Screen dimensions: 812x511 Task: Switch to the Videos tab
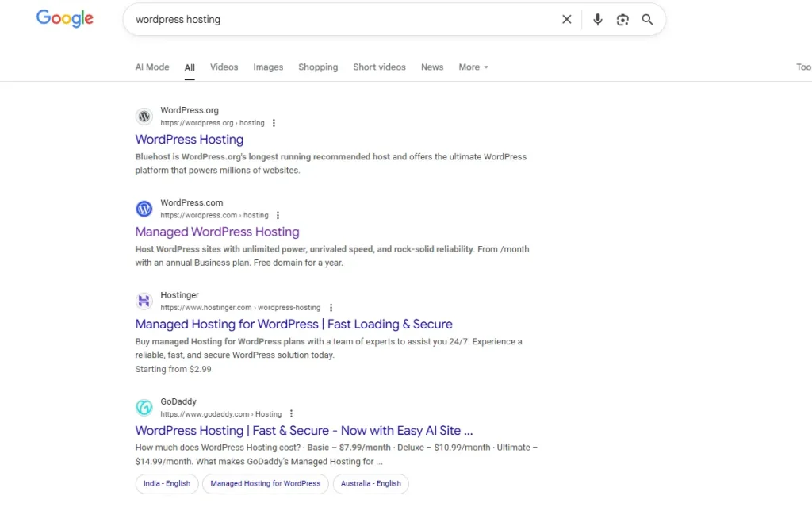tap(224, 67)
